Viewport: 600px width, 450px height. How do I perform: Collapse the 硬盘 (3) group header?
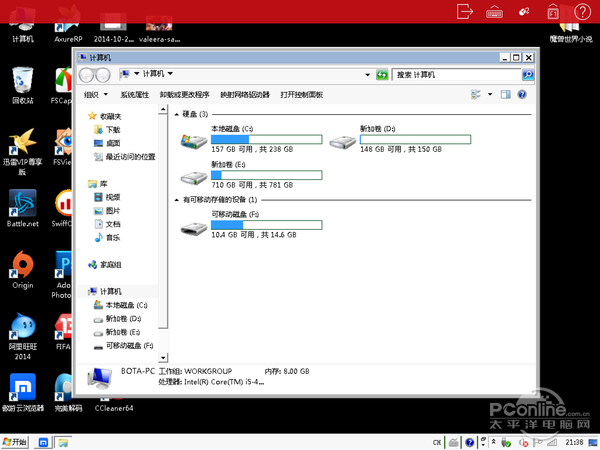click(177, 115)
